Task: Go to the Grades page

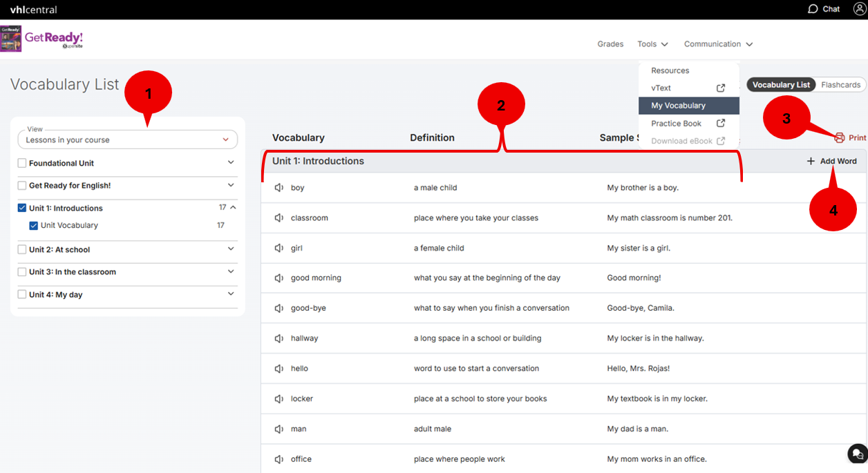Action: point(610,44)
